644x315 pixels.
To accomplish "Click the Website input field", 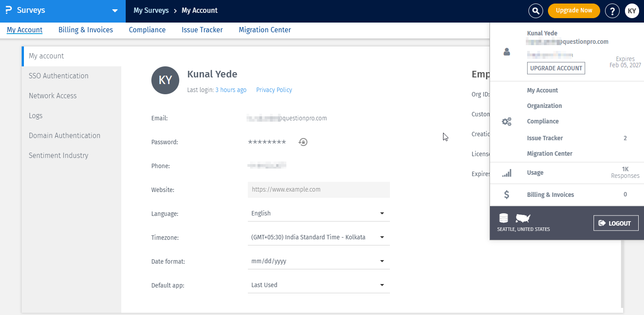I will (319, 189).
